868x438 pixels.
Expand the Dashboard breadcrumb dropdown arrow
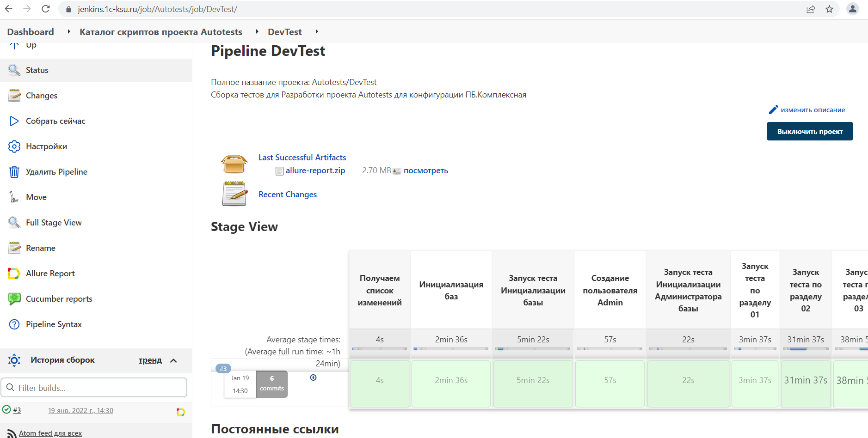[x=69, y=31]
